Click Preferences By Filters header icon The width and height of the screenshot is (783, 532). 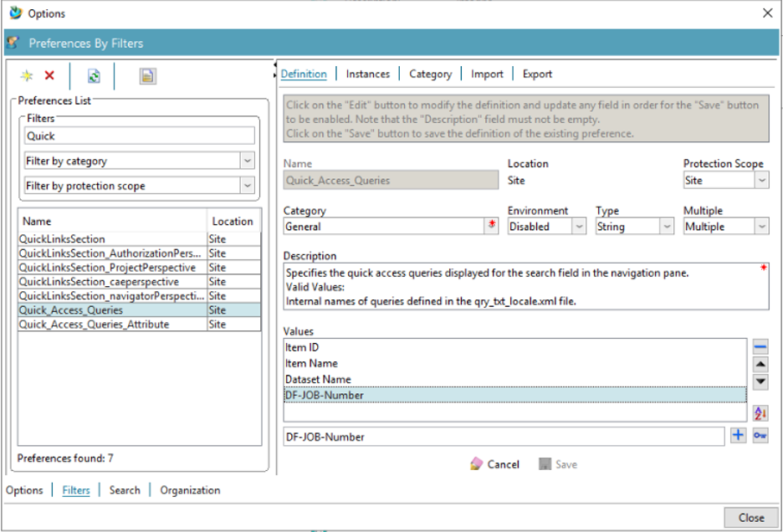pyautogui.click(x=13, y=43)
